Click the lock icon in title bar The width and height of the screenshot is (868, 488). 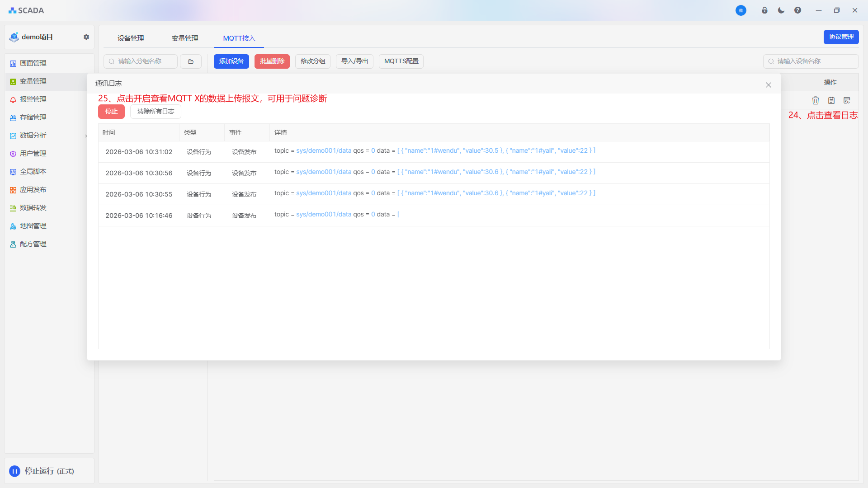tap(764, 10)
